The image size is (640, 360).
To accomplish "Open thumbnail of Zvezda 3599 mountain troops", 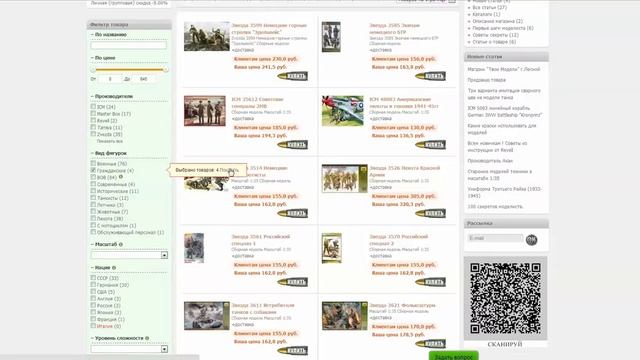I will pyautogui.click(x=207, y=36).
